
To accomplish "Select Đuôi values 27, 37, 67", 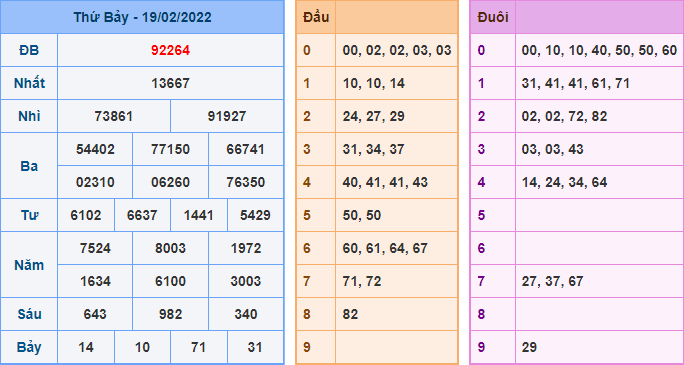I will click(x=552, y=281).
